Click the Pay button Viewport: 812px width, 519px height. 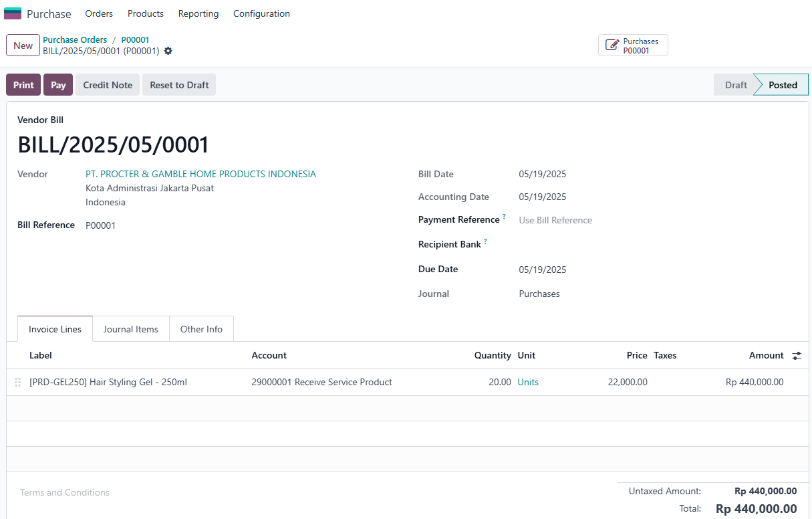pyautogui.click(x=58, y=85)
